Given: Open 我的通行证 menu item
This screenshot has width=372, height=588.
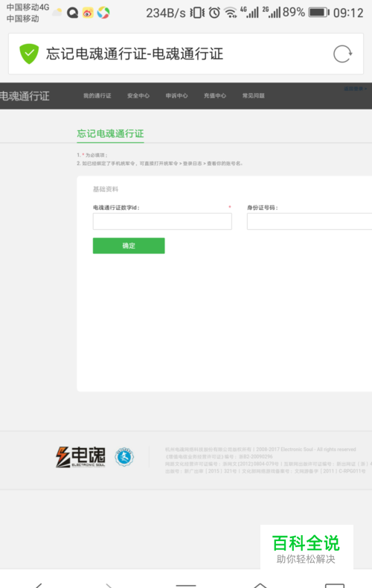Looking at the screenshot, I should [x=97, y=95].
